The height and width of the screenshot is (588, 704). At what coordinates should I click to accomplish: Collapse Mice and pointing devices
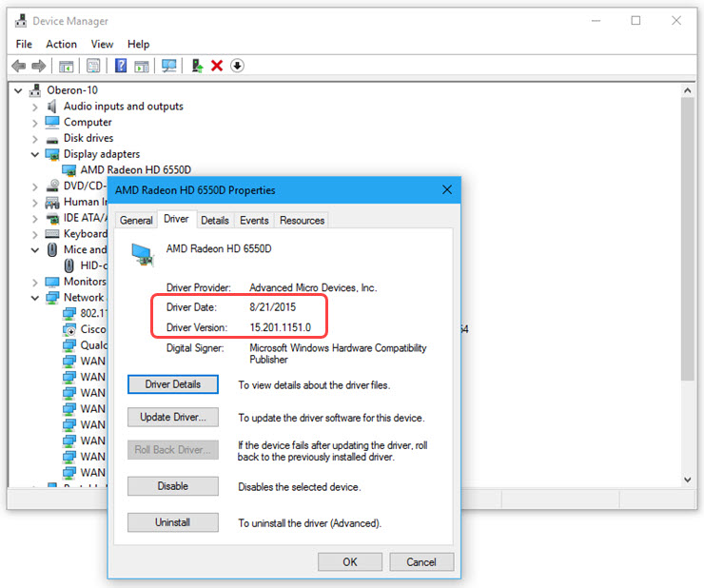tap(35, 250)
